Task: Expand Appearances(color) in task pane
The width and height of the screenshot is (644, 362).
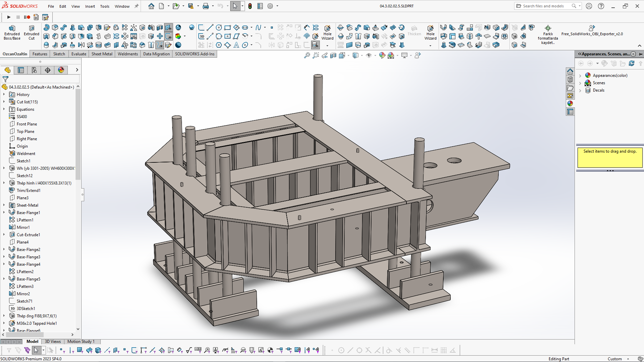Action: coord(580,75)
